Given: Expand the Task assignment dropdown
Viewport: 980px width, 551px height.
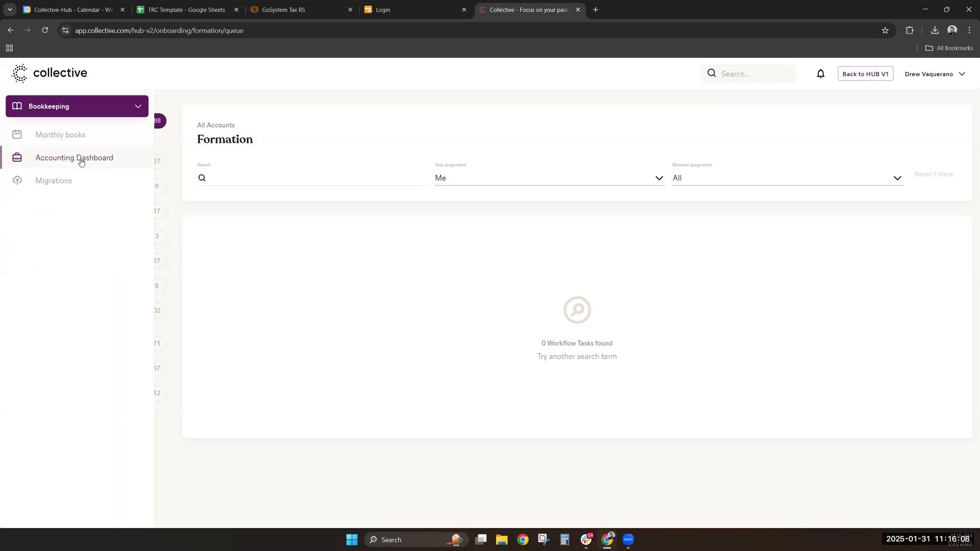Looking at the screenshot, I should [x=549, y=178].
